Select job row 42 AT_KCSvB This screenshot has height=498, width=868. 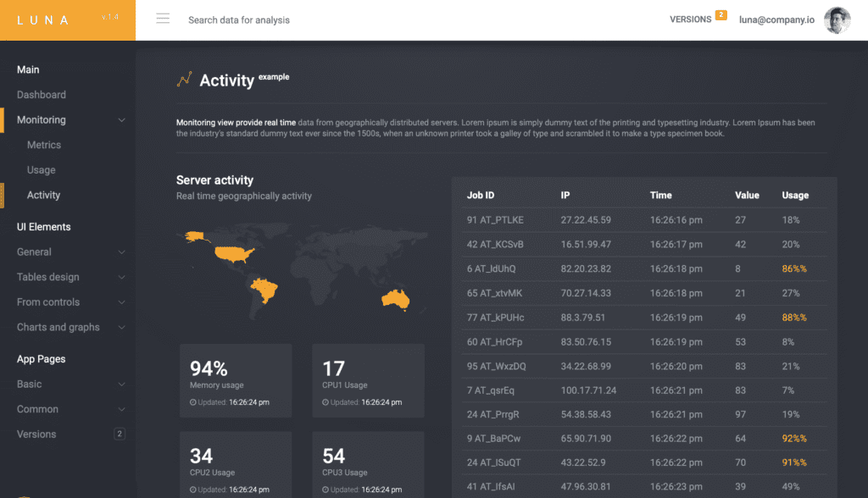(x=644, y=245)
